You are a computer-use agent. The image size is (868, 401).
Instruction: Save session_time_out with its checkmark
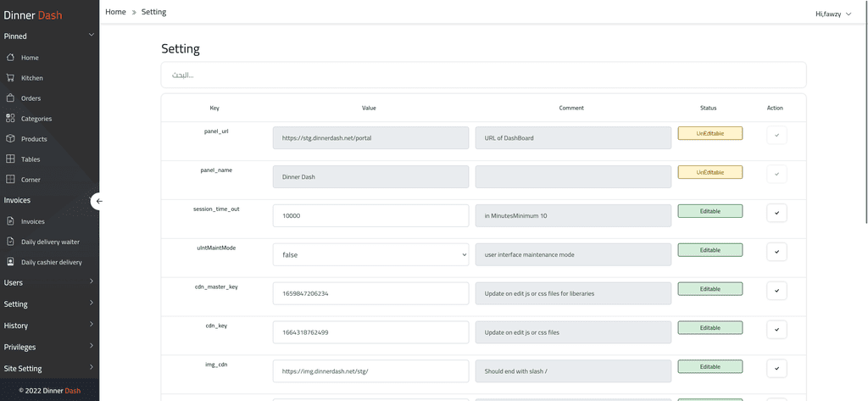pyautogui.click(x=776, y=213)
